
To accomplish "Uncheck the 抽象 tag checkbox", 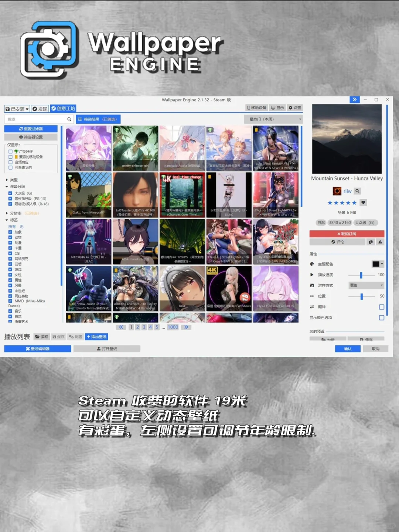I will pos(10,232).
